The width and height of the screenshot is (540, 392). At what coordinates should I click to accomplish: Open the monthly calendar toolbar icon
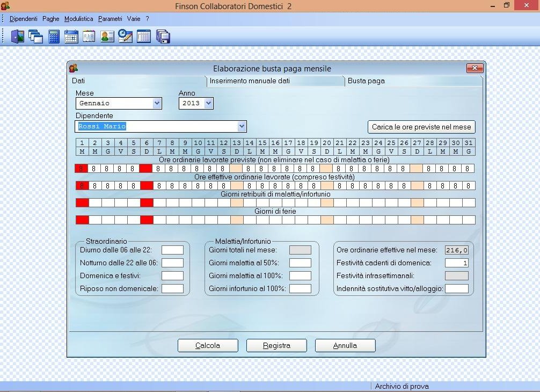tap(71, 37)
